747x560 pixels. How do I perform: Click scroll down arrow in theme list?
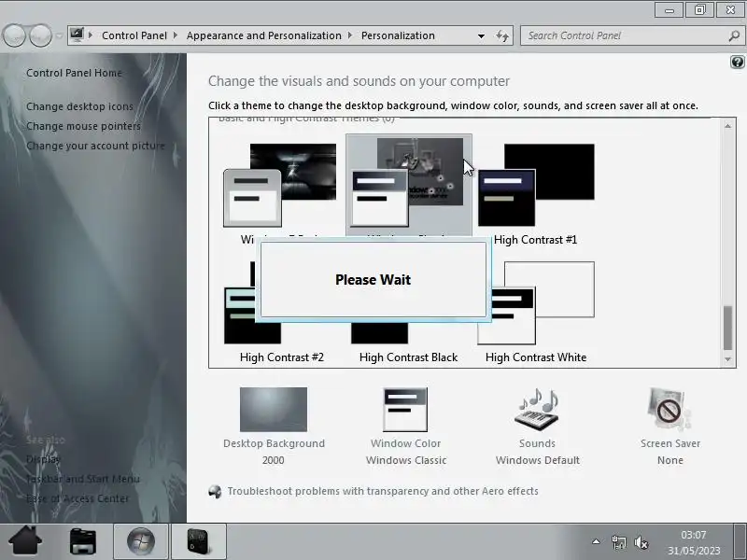click(x=727, y=359)
